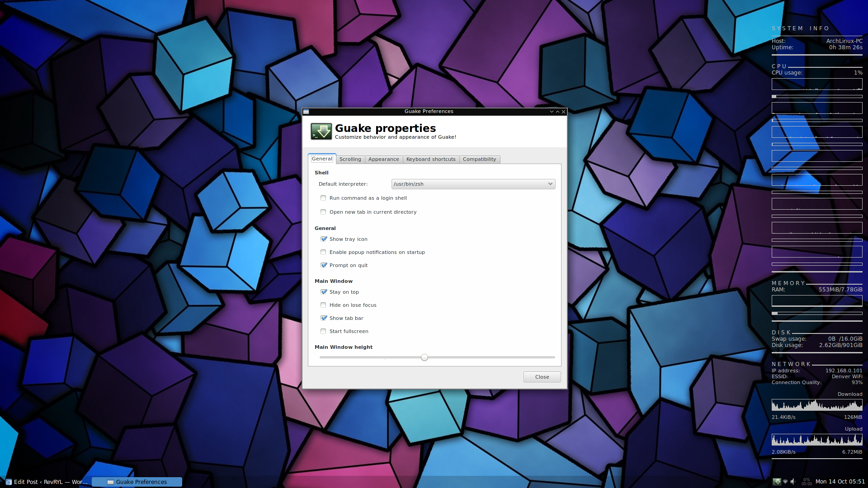Click the Main Window height label
Image resolution: width=868 pixels, height=488 pixels.
tap(344, 347)
